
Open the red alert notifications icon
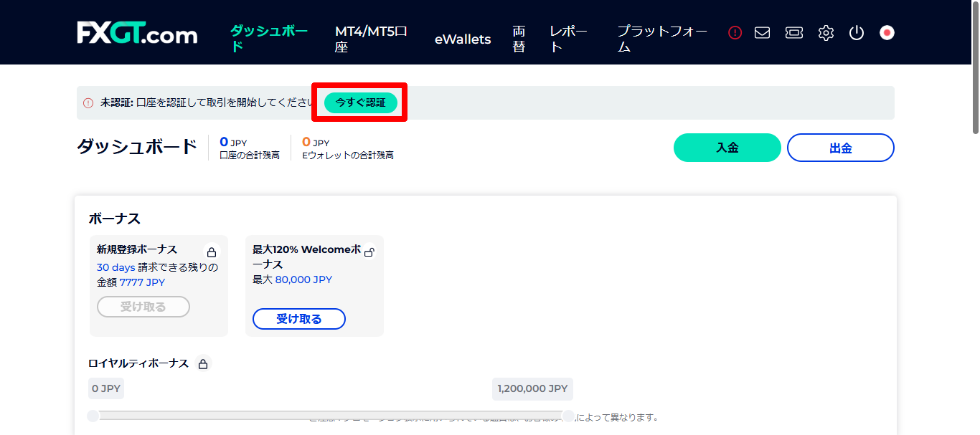coord(734,32)
